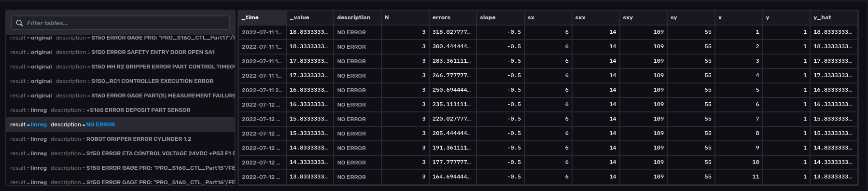This screenshot has width=868, height=191.
Task: Click the y column header
Action: (x=786, y=18)
